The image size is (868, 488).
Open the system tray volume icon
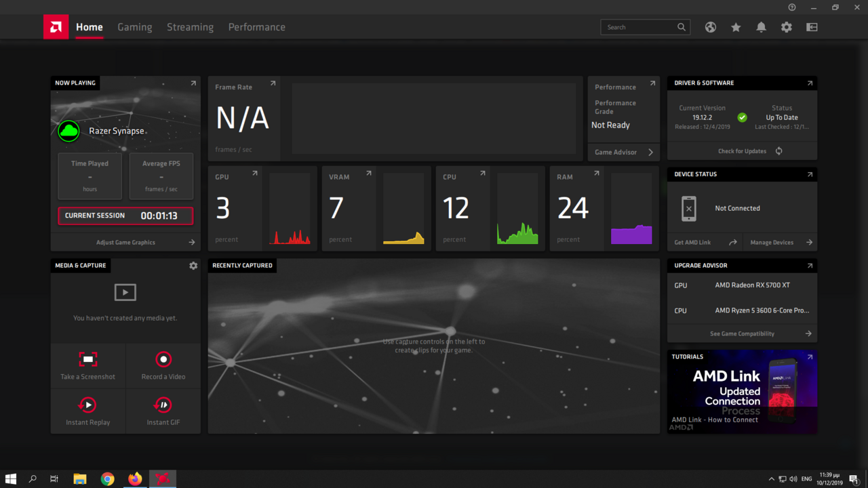click(793, 479)
